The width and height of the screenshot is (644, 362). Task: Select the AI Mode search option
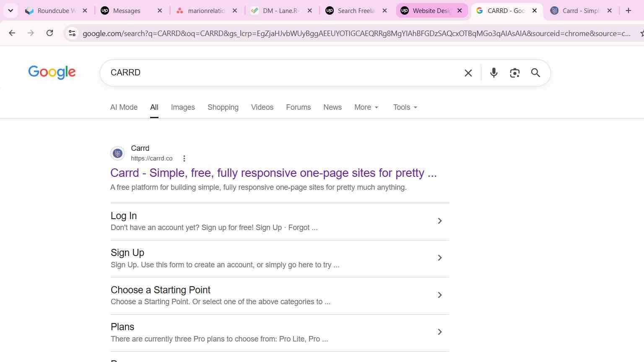coord(124,107)
